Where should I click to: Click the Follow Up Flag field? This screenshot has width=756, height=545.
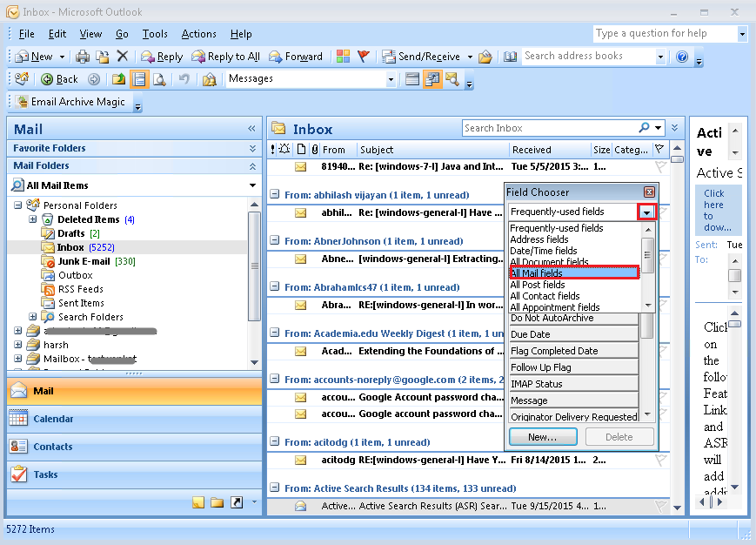click(x=574, y=367)
